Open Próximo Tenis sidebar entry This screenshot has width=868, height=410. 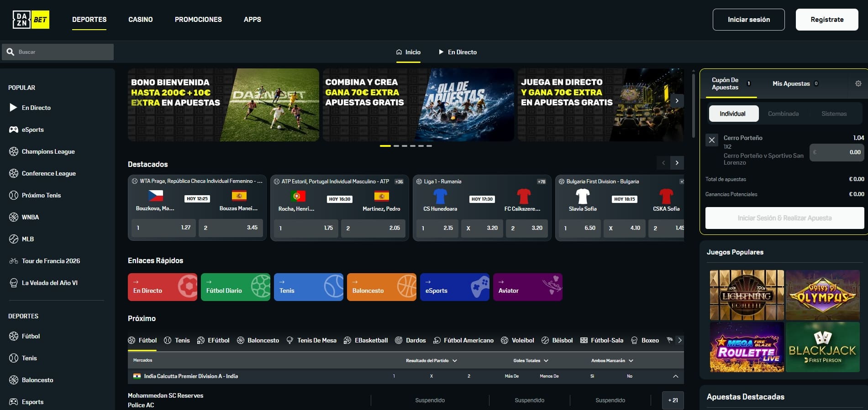pos(41,195)
